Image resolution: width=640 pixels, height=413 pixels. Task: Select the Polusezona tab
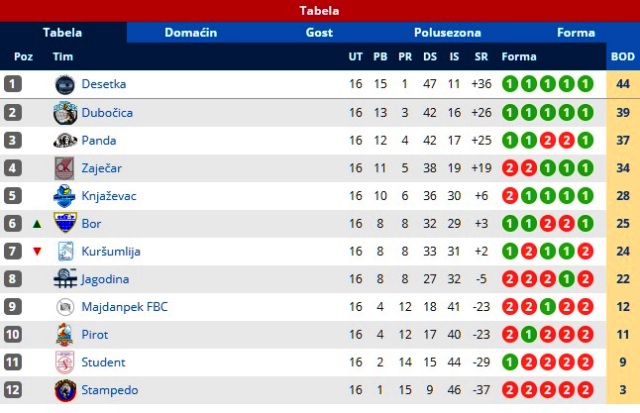[447, 33]
